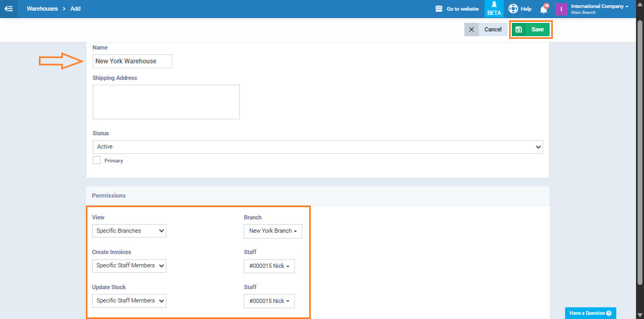Click inside the Shipping Address text area
644x319 pixels.
coord(166,102)
